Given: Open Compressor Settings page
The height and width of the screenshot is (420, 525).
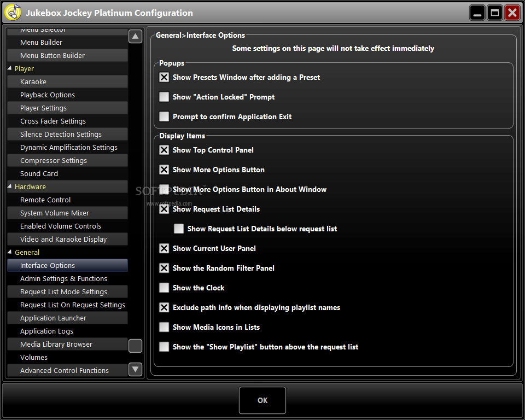Looking at the screenshot, I should [67, 160].
